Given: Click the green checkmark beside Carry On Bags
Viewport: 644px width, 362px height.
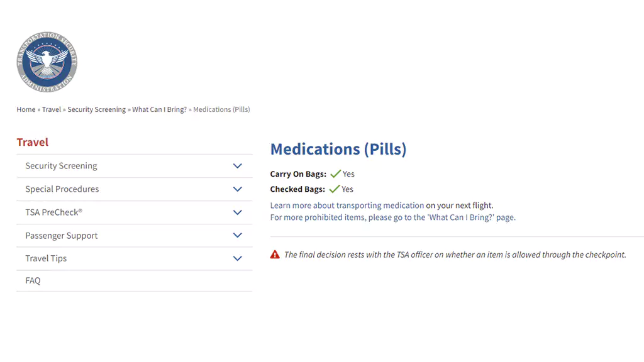Looking at the screenshot, I should click(336, 174).
